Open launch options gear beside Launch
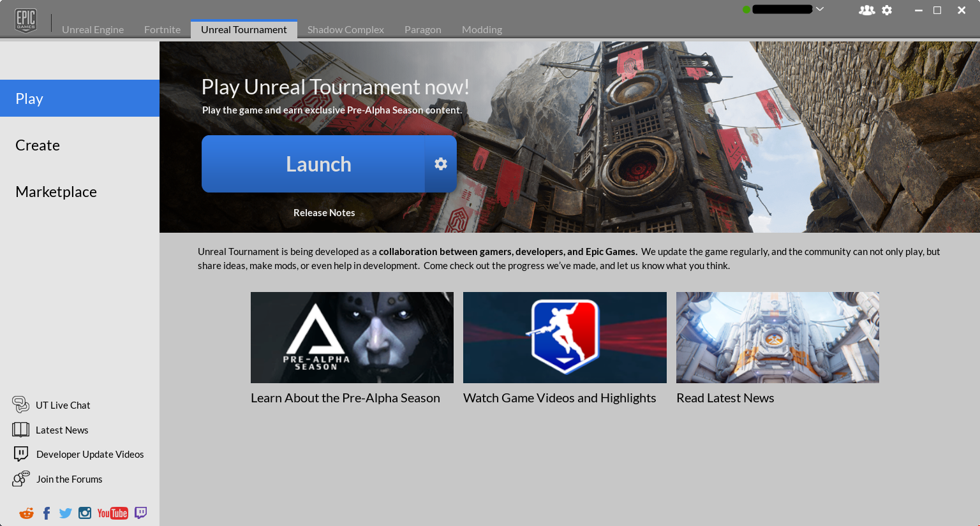The image size is (980, 526). tap(441, 164)
